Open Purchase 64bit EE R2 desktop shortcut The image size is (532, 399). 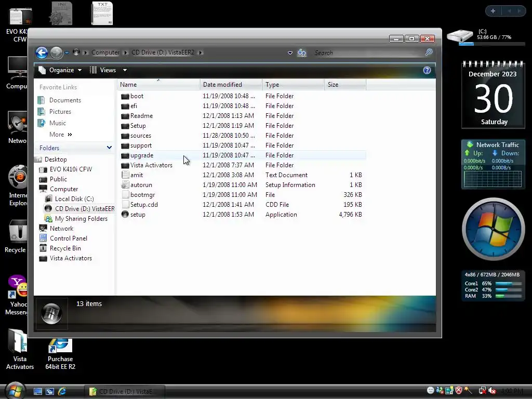click(60, 354)
